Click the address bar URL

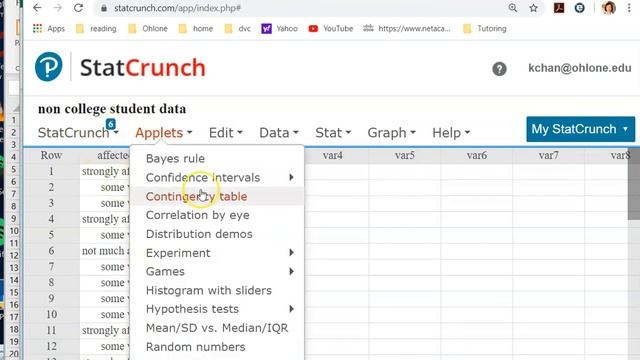[x=177, y=8]
